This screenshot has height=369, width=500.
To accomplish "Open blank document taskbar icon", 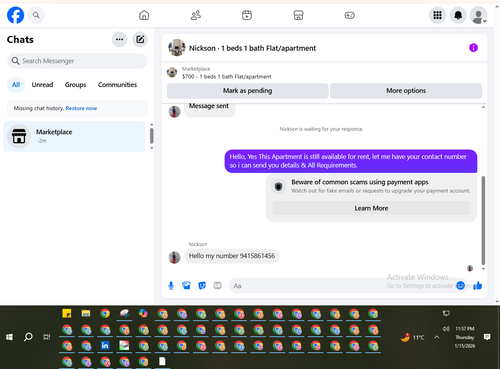I will pos(162,361).
